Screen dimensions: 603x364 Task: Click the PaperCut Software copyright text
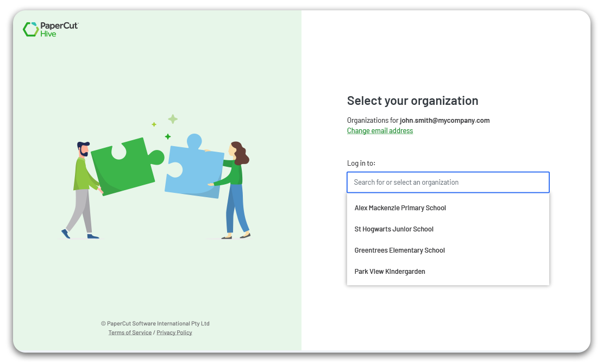click(155, 323)
